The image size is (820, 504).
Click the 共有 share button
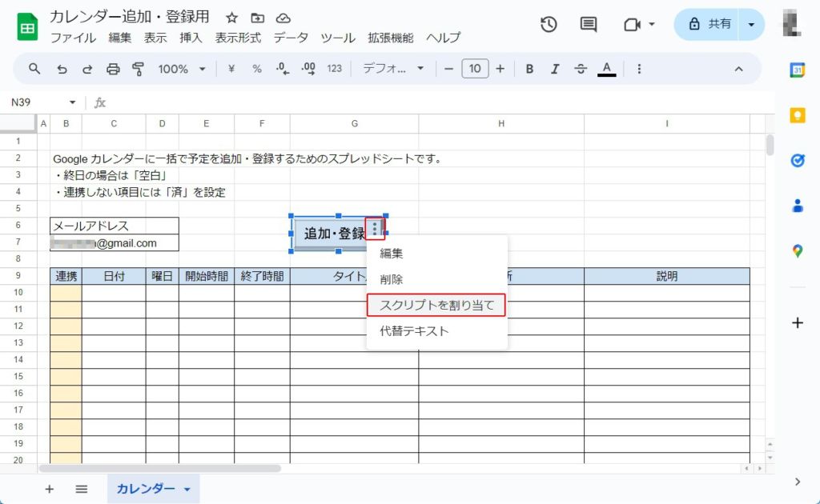pyautogui.click(x=706, y=24)
